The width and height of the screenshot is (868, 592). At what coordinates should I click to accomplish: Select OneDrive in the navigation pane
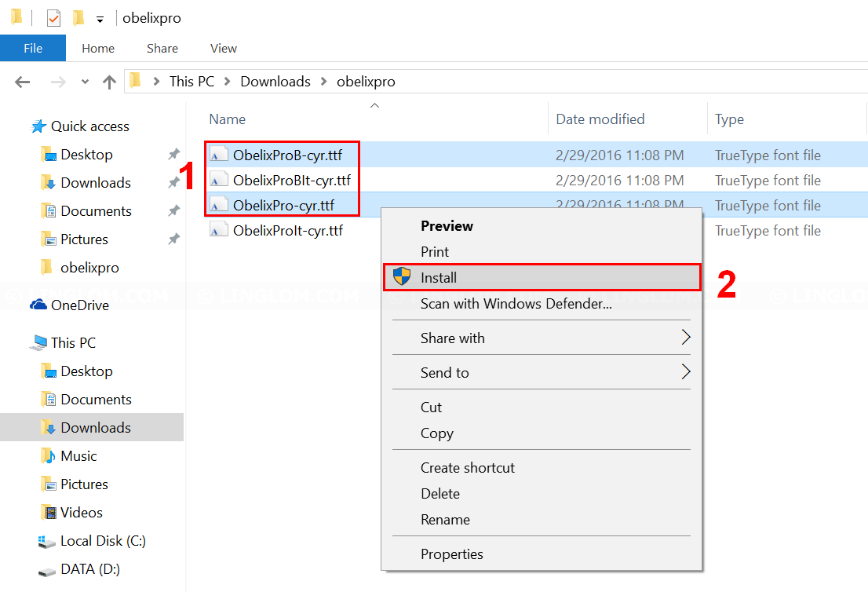(80, 305)
